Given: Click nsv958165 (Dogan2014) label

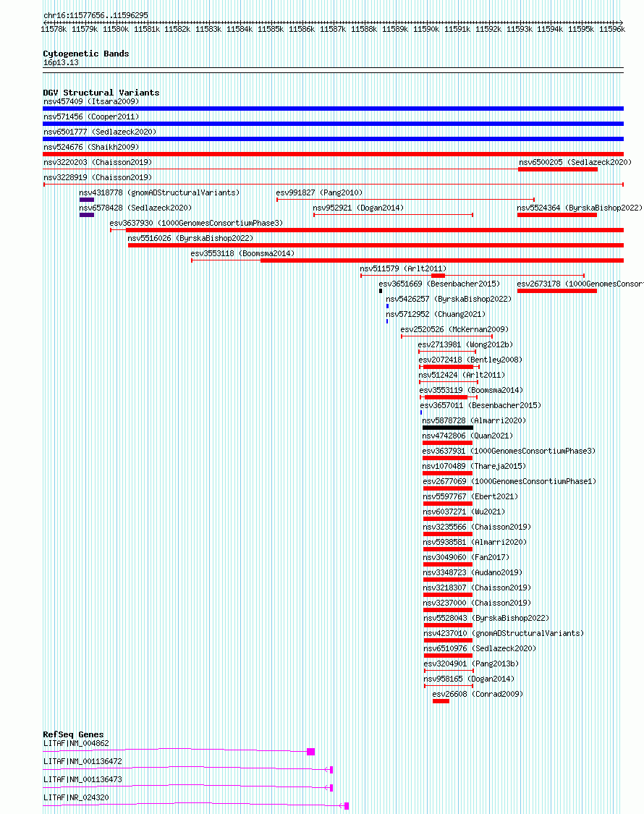Looking at the screenshot, I should (x=469, y=679).
